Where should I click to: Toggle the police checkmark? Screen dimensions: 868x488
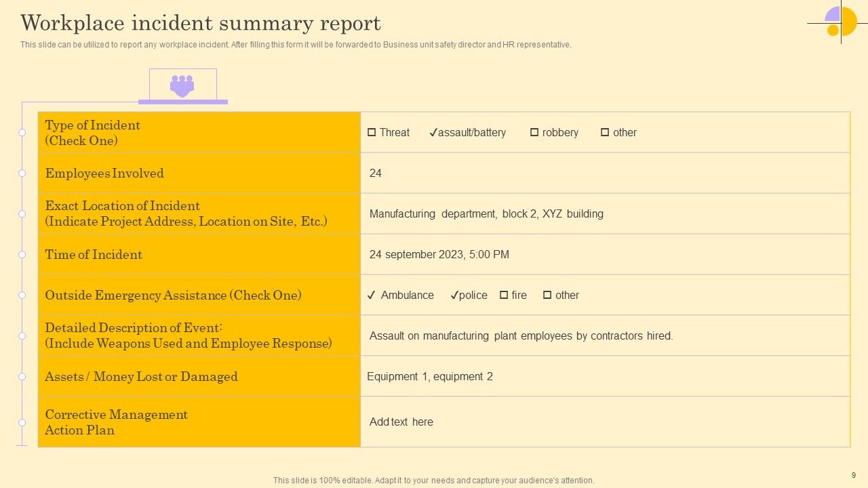(454, 295)
